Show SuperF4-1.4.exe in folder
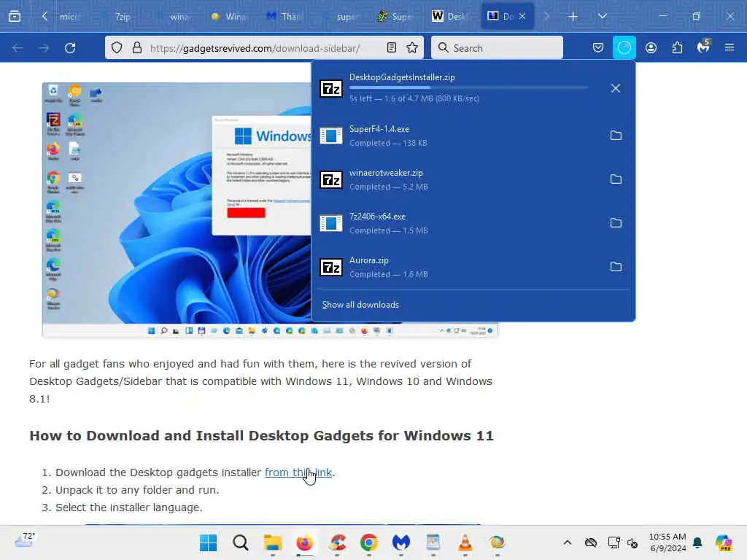This screenshot has width=747, height=560. (x=616, y=135)
